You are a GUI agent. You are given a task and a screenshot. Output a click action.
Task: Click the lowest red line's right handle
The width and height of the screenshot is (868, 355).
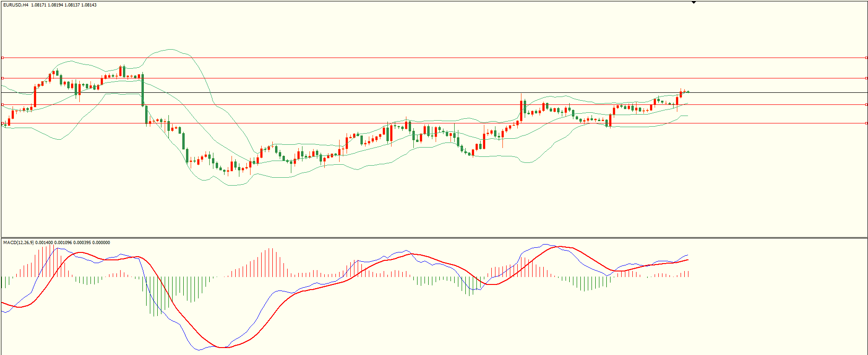(866, 123)
